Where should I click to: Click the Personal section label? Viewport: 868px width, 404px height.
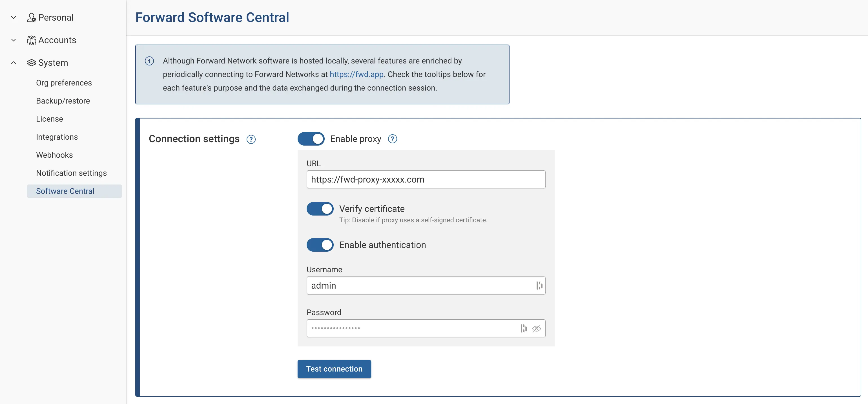(56, 17)
